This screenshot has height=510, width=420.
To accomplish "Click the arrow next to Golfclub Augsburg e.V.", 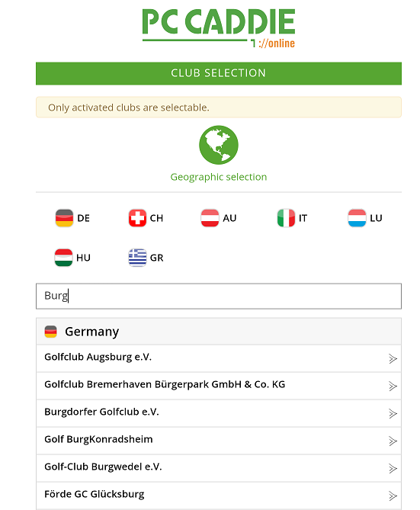I will click(393, 359).
